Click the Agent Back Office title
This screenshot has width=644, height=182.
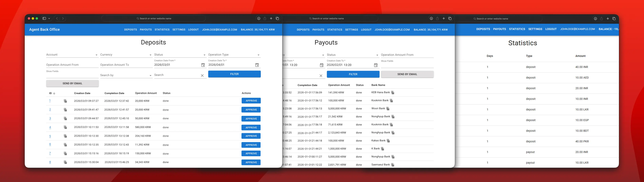coord(45,29)
